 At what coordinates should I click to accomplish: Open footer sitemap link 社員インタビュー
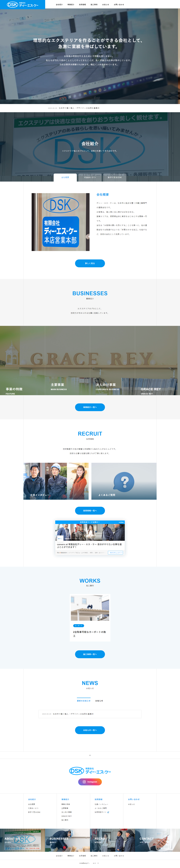101,804
